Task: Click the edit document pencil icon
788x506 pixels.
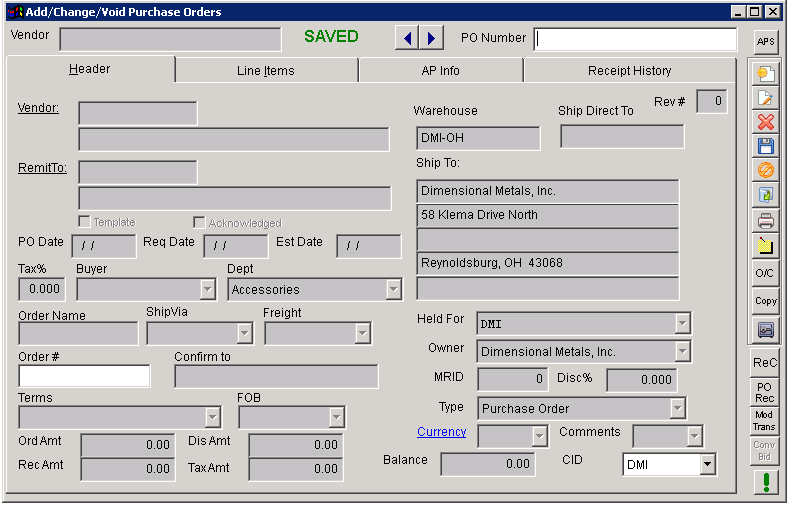Action: coord(766,98)
